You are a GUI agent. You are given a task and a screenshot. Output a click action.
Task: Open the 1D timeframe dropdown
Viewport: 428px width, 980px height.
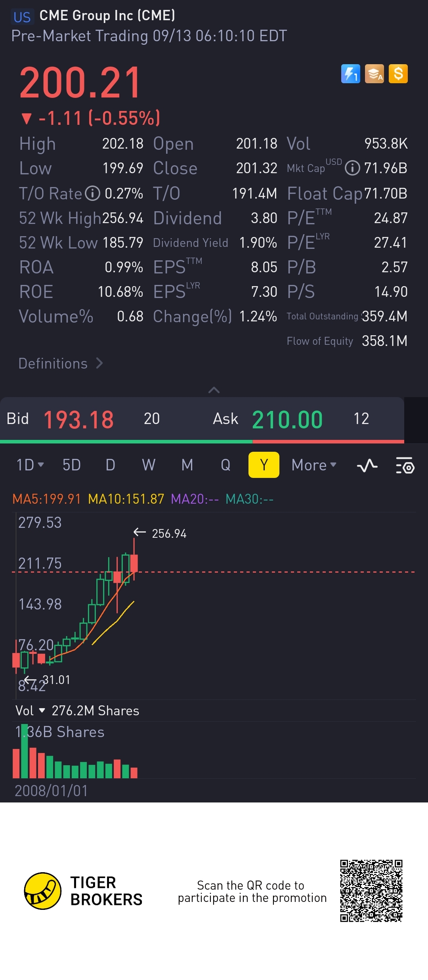pyautogui.click(x=30, y=465)
